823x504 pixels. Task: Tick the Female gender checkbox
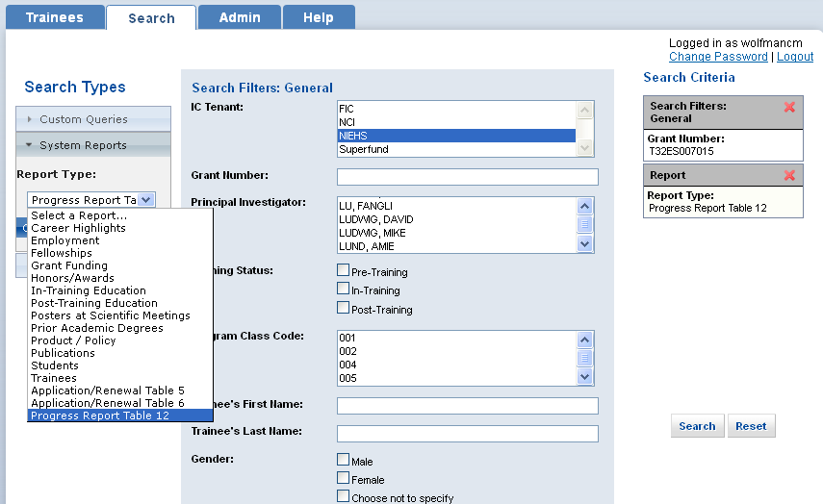[344, 478]
